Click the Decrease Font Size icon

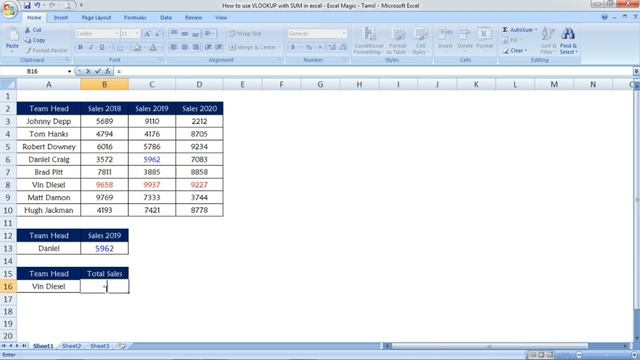(158, 33)
